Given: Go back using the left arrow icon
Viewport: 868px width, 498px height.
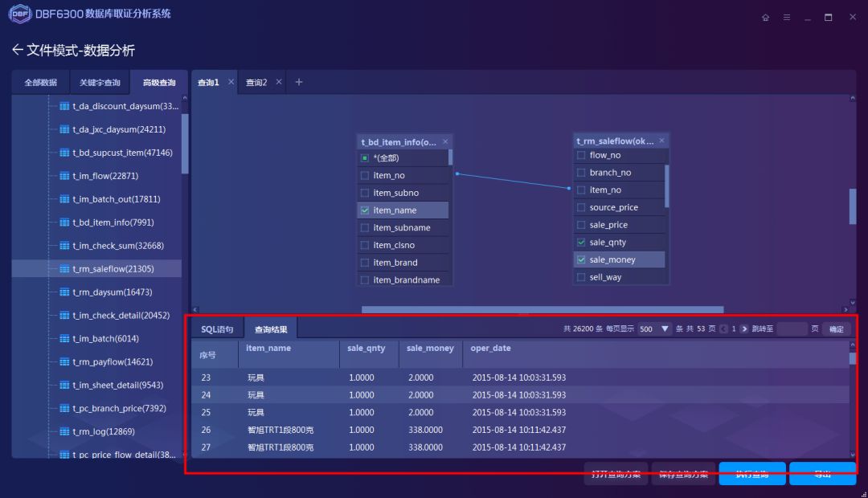Looking at the screenshot, I should coord(18,50).
